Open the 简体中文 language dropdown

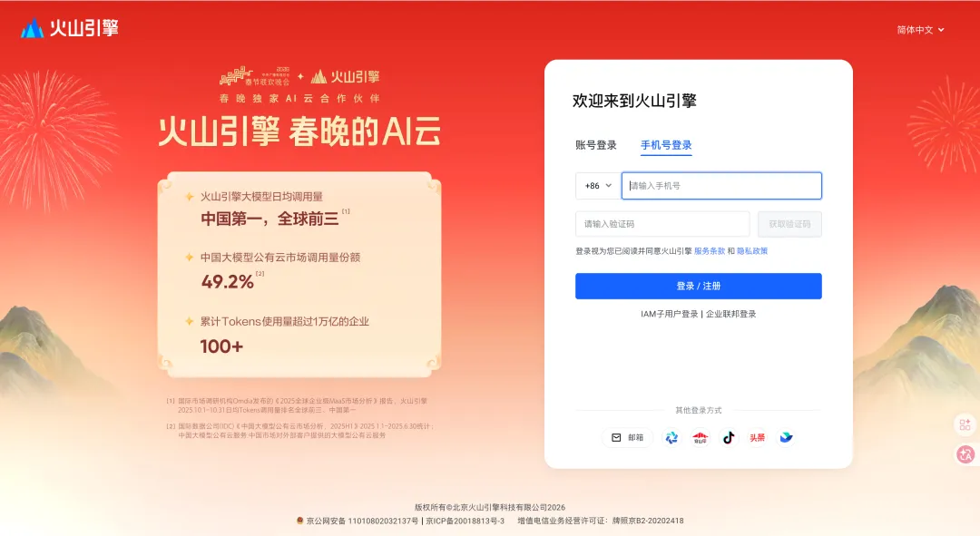pos(921,30)
